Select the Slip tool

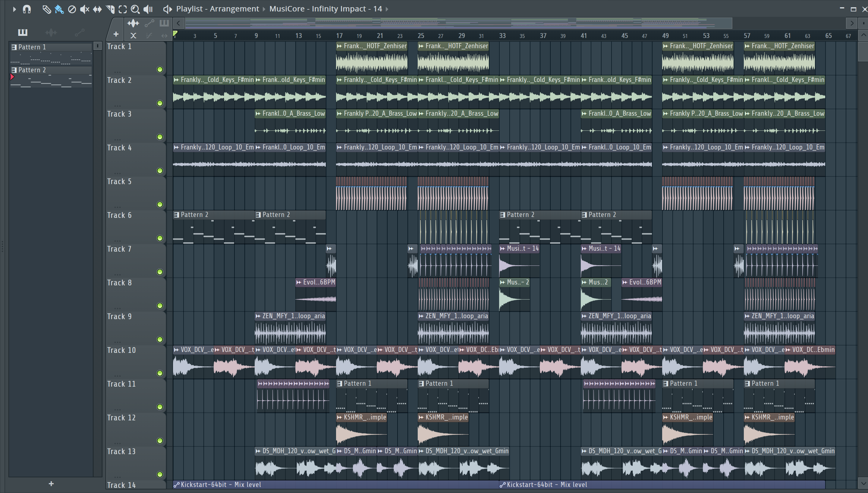coord(97,9)
